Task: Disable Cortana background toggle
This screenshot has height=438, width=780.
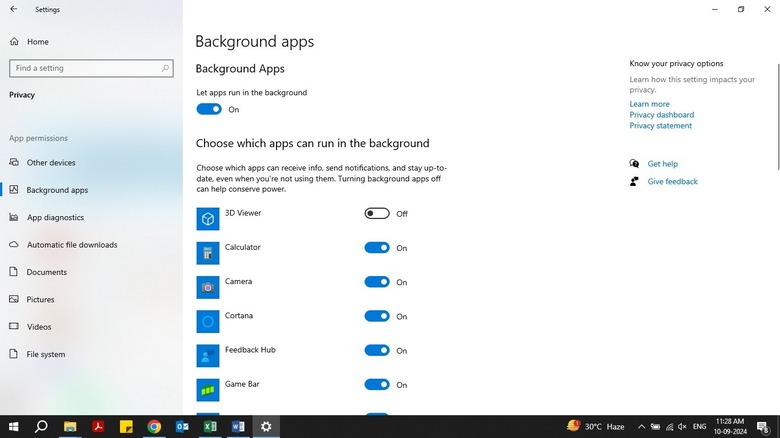Action: tap(377, 316)
